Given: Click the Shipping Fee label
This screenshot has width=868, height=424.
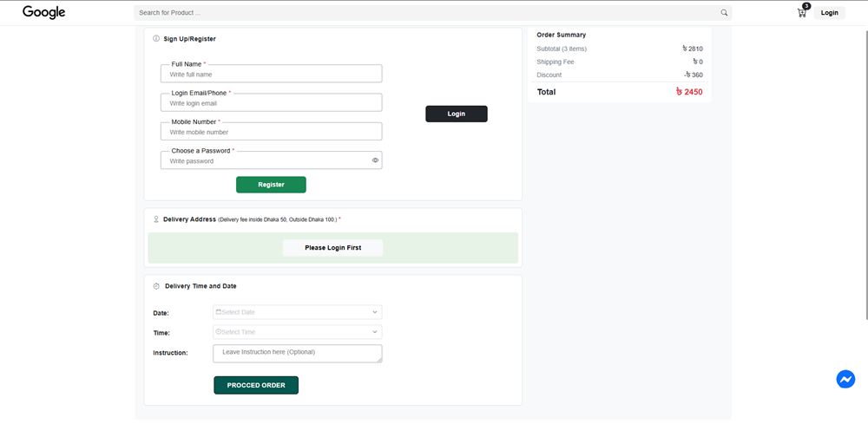Looking at the screenshot, I should [556, 62].
